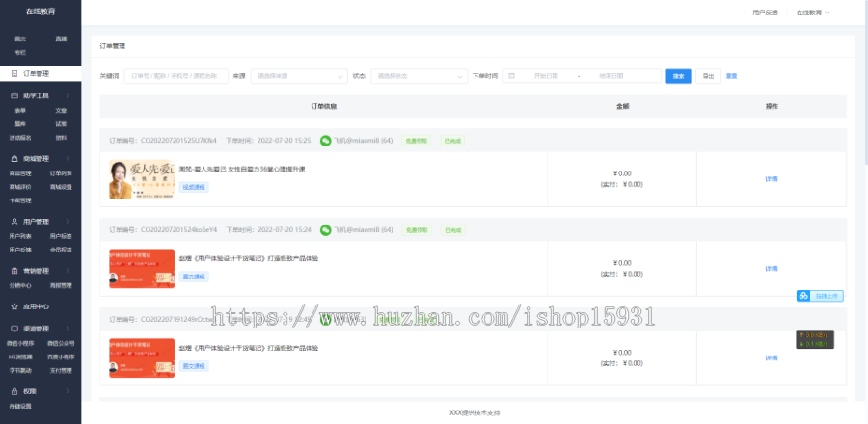Click the 商城管理 shopping bag icon
This screenshot has width=868, height=424.
coord(14,159)
